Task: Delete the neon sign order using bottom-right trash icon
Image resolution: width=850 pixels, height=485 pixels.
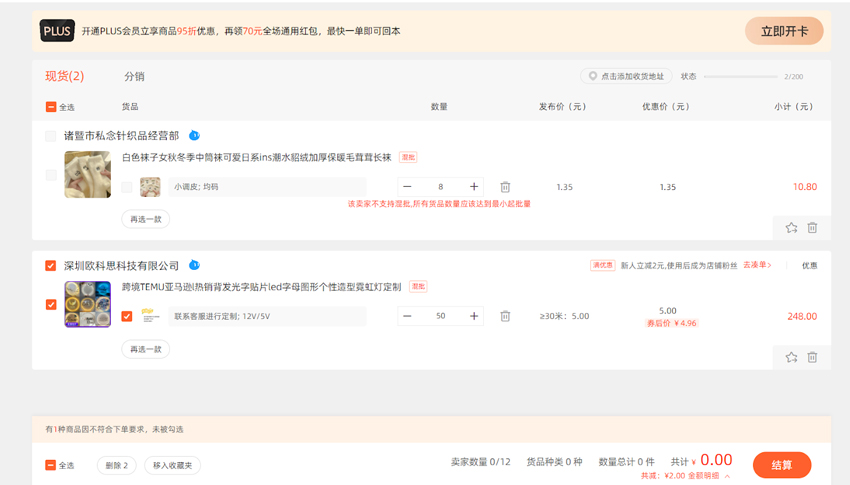Action: click(812, 357)
